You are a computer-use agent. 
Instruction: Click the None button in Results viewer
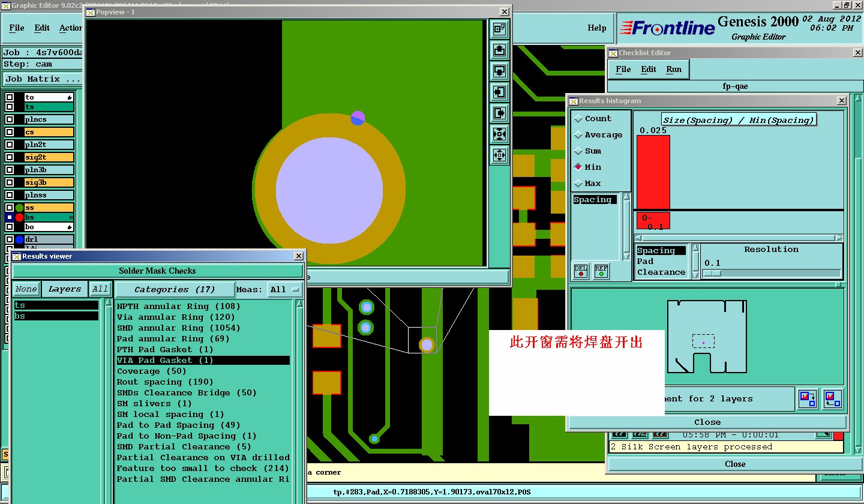point(26,289)
